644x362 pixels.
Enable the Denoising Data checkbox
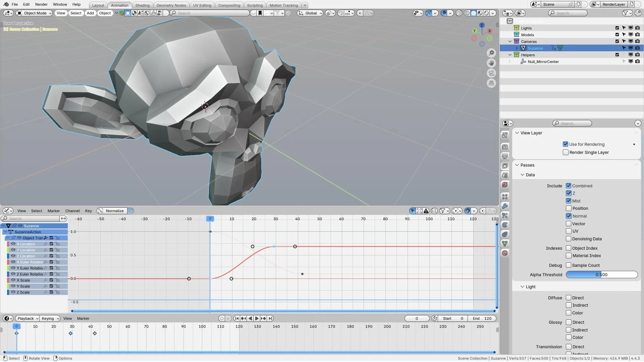[569, 239]
